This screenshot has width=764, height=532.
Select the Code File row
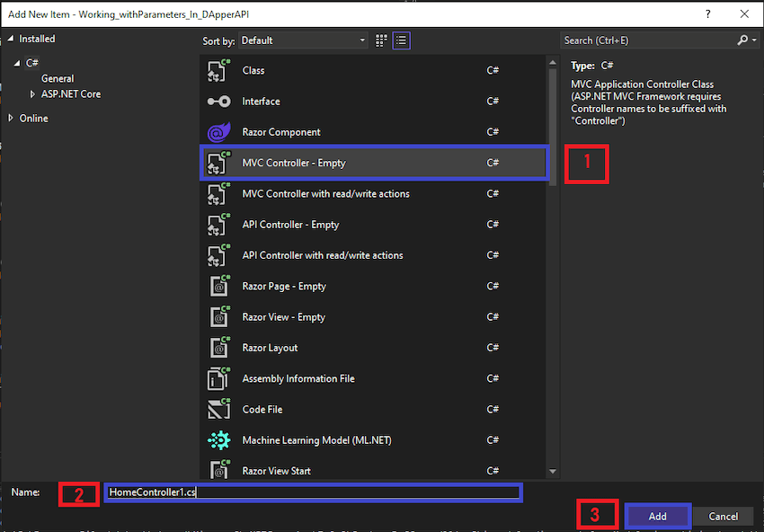(x=373, y=409)
